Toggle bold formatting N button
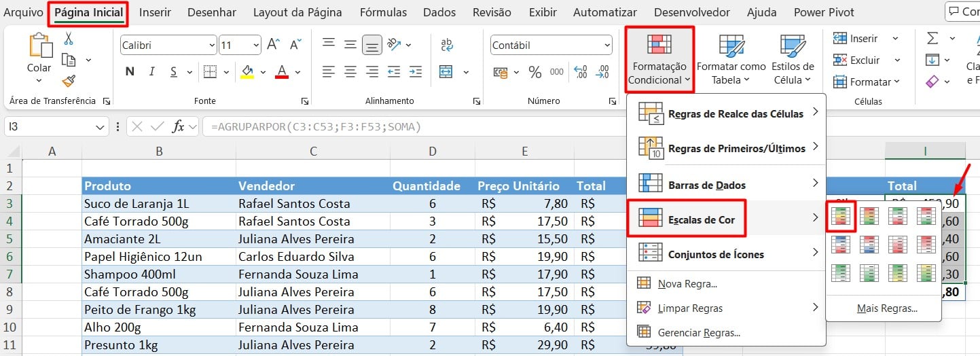The width and height of the screenshot is (980, 356). [130, 71]
